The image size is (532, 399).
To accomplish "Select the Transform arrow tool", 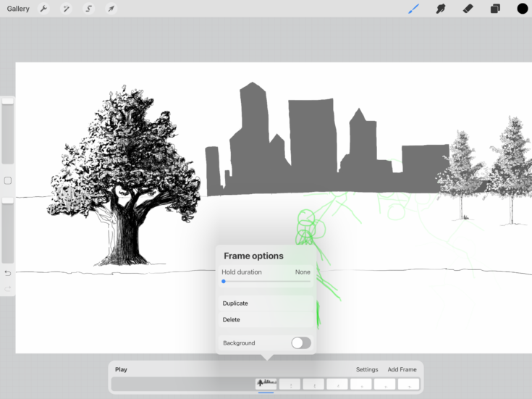I will point(111,9).
